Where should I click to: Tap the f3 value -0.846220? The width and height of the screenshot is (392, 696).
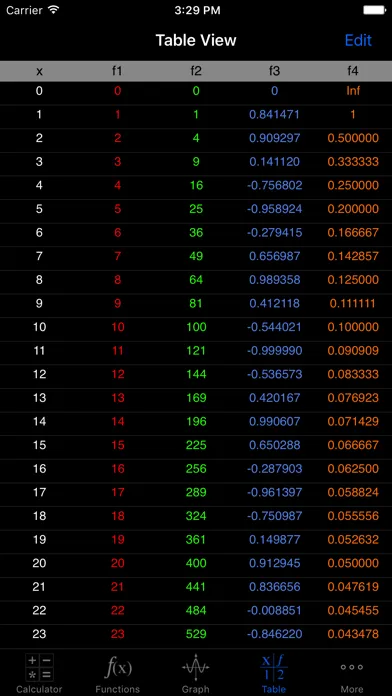point(274,634)
